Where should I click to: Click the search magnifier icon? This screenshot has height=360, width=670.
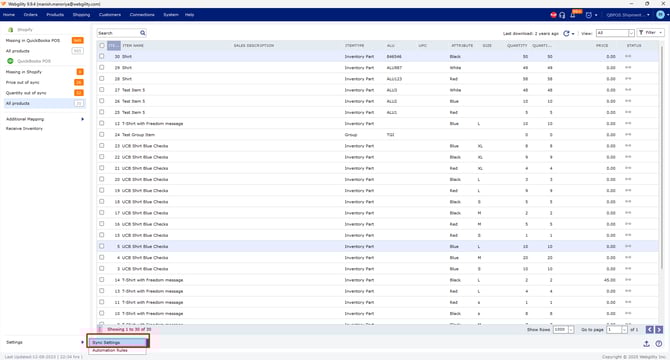143,33
